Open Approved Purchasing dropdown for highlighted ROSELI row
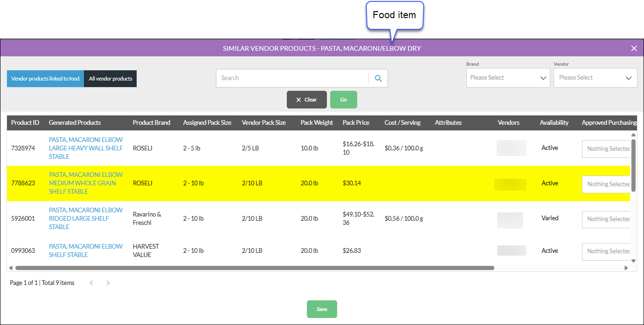The height and width of the screenshot is (325, 644). coord(606,184)
